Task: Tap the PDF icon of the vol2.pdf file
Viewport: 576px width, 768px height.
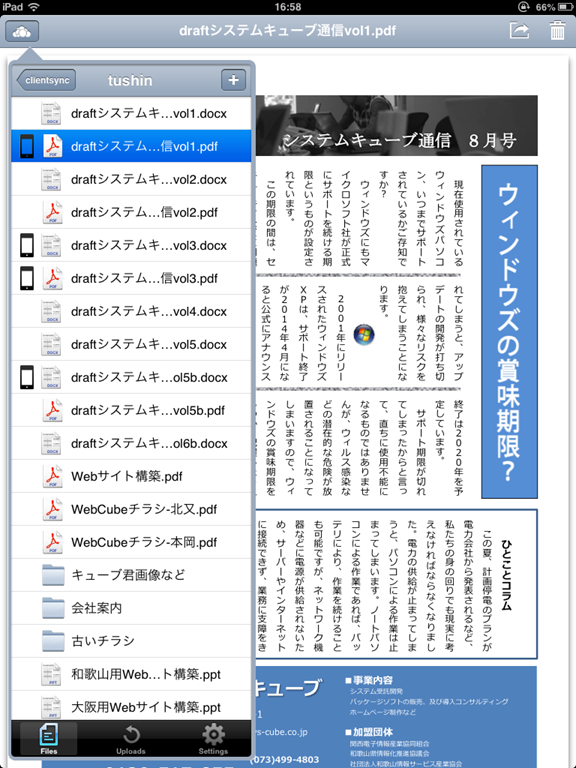Action: click(52, 212)
